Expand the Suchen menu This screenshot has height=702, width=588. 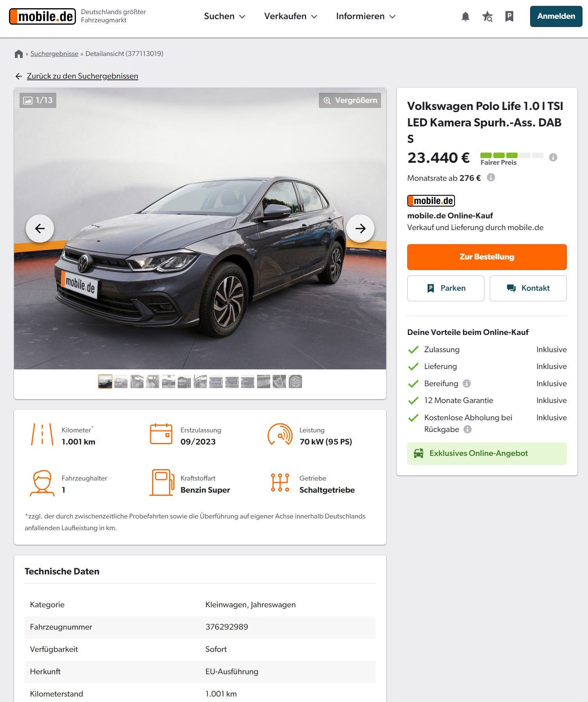tap(225, 16)
